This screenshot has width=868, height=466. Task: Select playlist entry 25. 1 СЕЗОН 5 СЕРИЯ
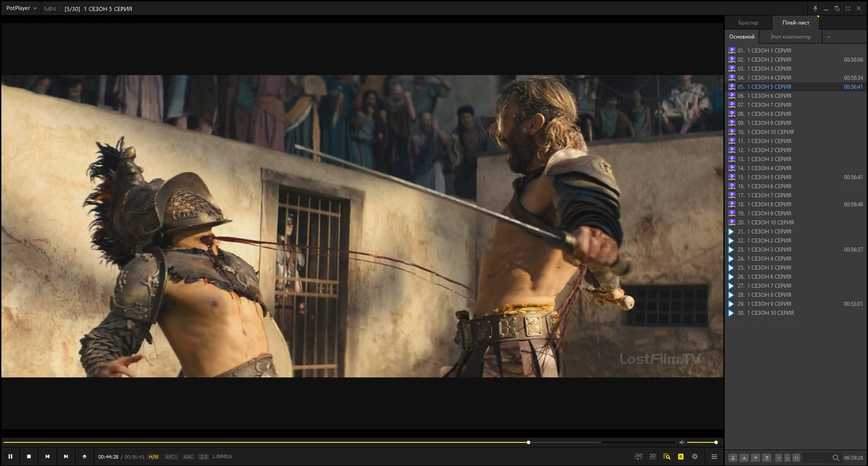795,267
